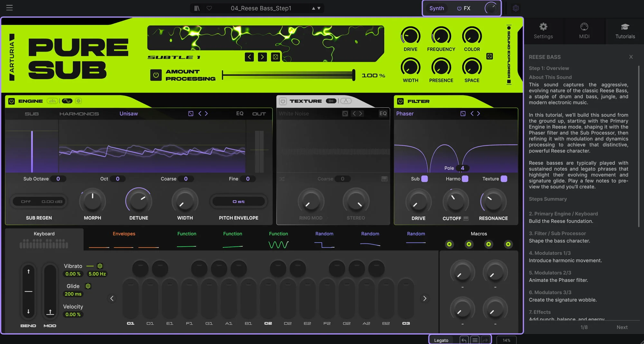Image resolution: width=644 pixels, height=344 pixels.
Task: Select next Unisaw engine type arrow
Action: pyautogui.click(x=206, y=113)
